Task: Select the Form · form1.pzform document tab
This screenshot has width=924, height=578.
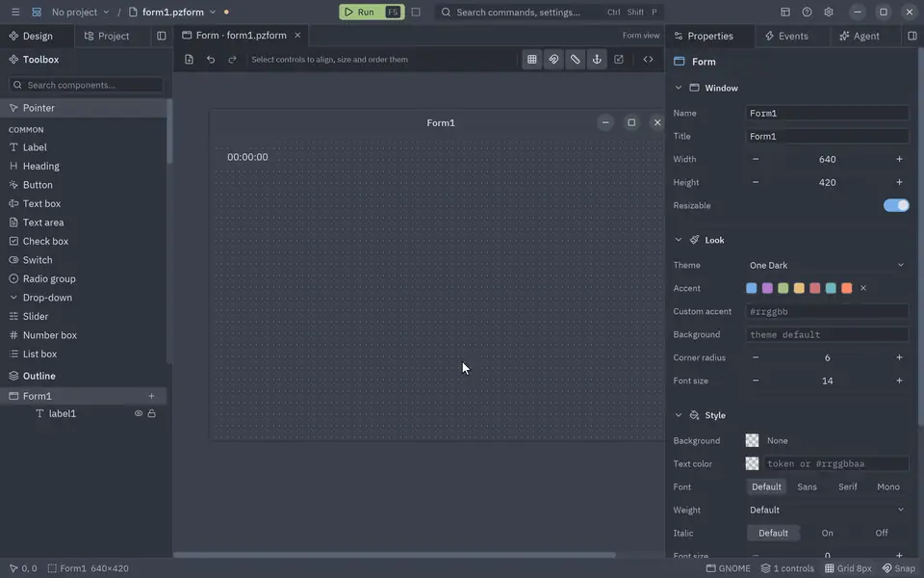Action: click(241, 36)
